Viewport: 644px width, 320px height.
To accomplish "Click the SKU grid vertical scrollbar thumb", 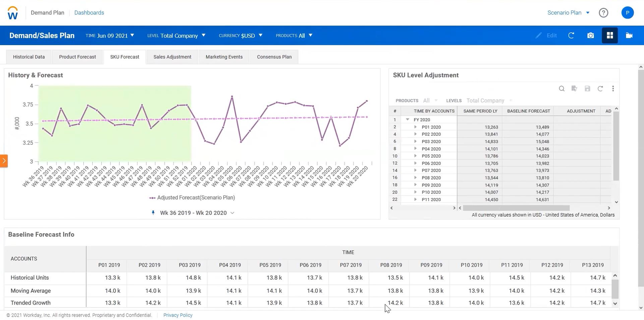I will [x=616, y=146].
